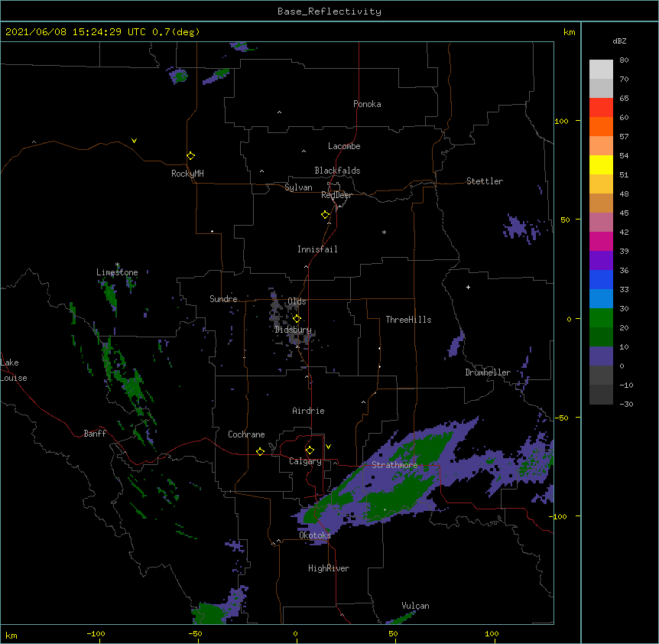Select the Lake Louise label

14,370
